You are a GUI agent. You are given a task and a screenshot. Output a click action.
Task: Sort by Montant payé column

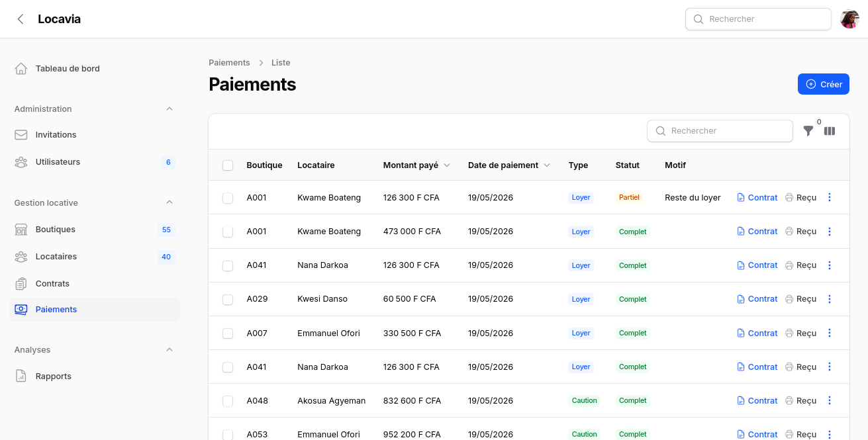point(416,165)
